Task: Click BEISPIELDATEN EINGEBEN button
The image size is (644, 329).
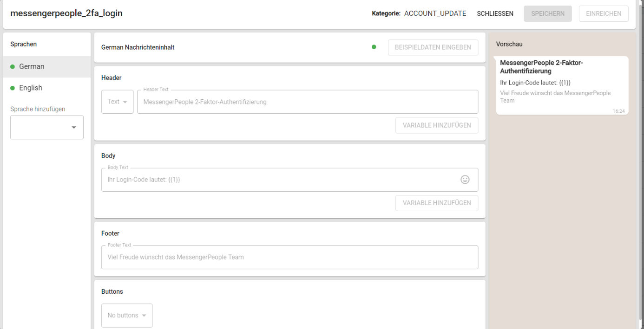Action: pyautogui.click(x=433, y=47)
